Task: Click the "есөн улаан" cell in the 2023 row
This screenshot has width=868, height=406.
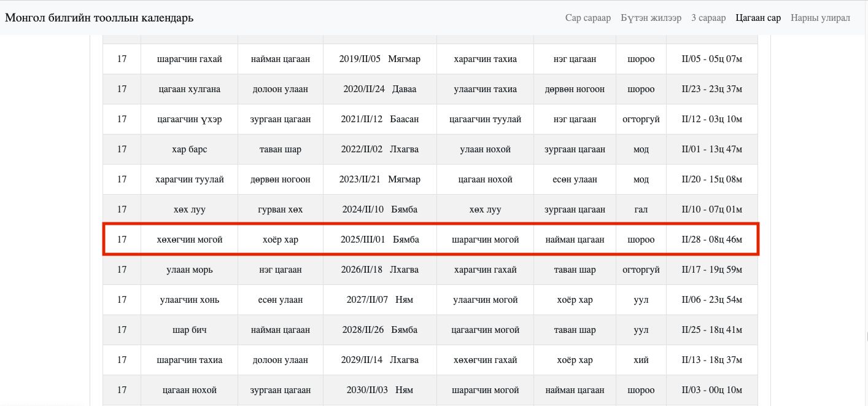Action: coord(575,179)
